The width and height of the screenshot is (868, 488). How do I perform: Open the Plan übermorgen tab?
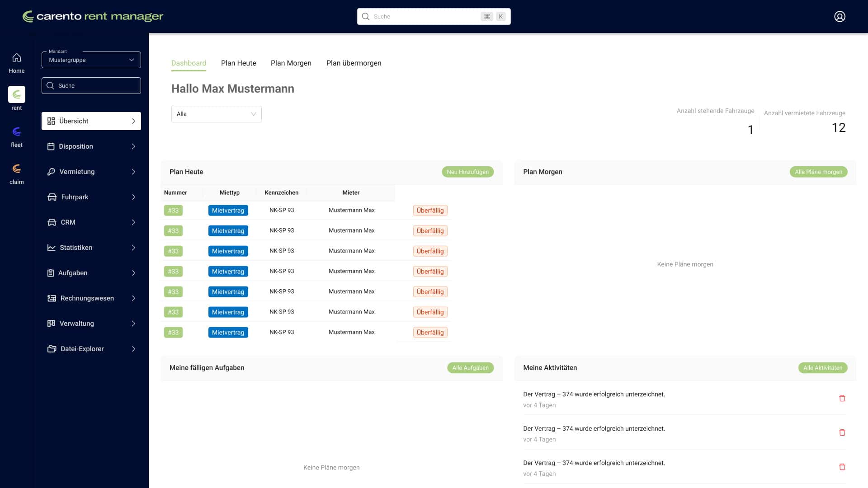(354, 63)
